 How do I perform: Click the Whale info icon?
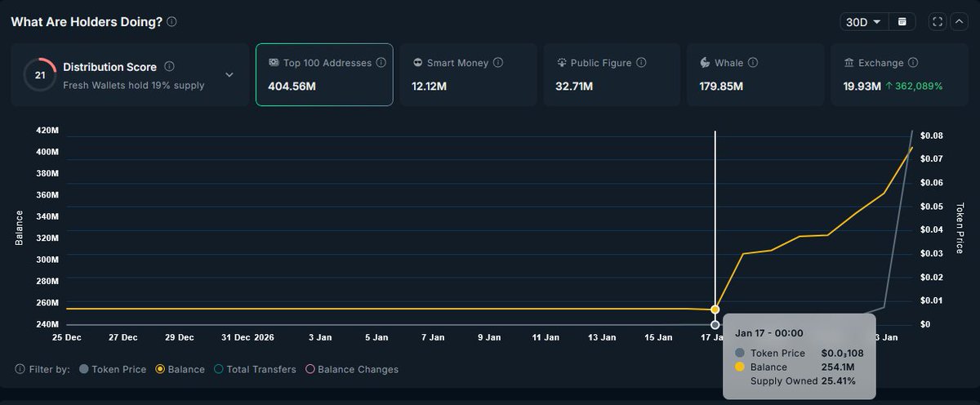(x=753, y=63)
